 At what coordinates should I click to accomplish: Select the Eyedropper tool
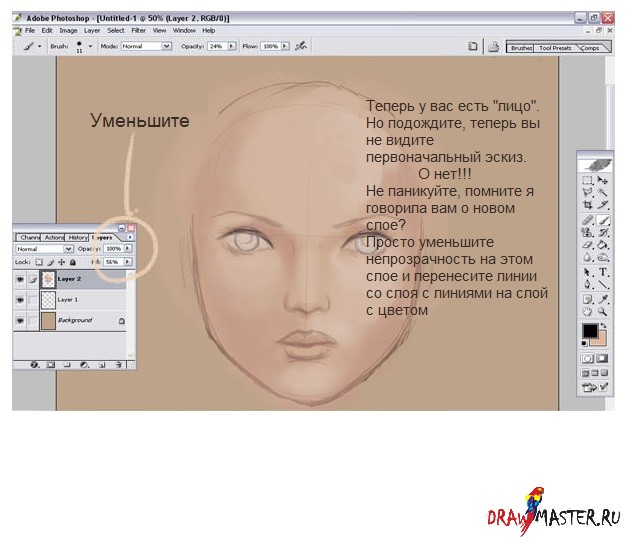click(602, 299)
